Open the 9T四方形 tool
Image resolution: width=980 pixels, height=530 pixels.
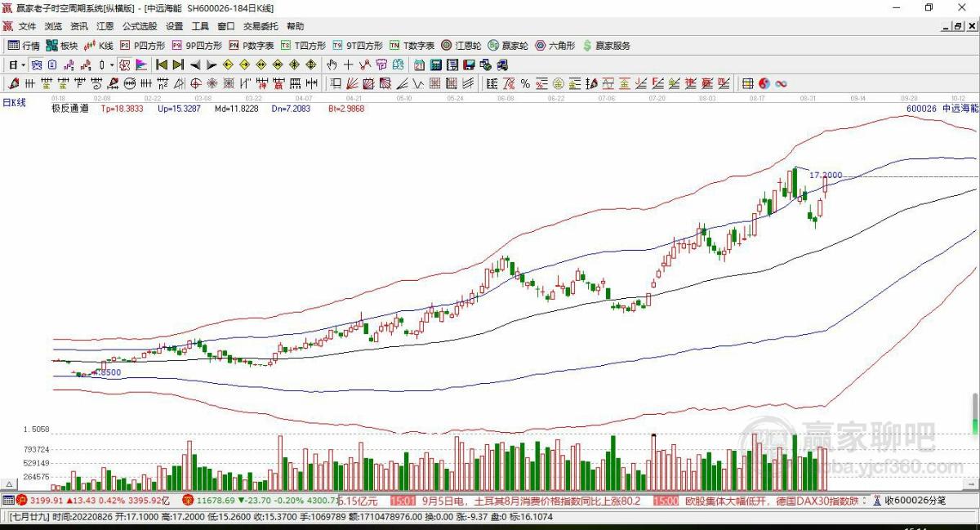pos(358,46)
